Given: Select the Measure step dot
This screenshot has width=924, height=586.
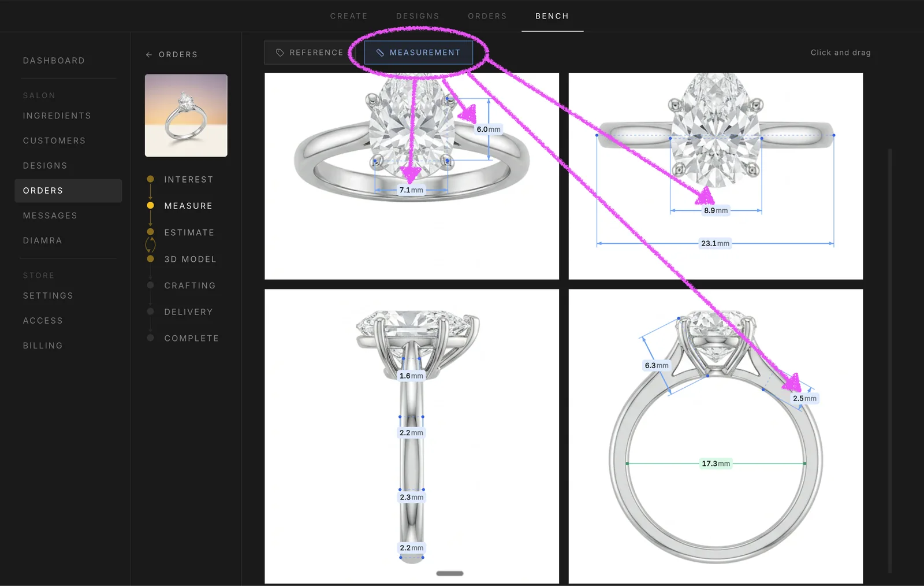Looking at the screenshot, I should (151, 206).
